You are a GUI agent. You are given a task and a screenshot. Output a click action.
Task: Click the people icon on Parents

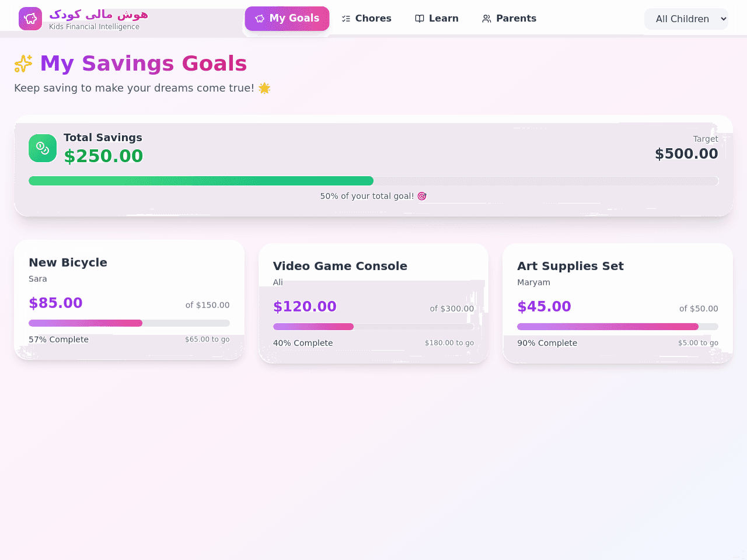(x=487, y=19)
